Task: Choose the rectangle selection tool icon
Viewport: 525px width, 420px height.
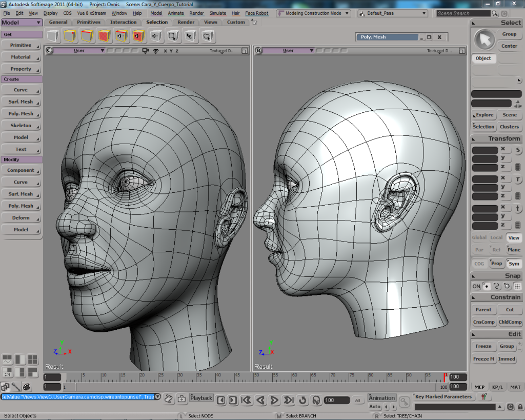Action: tap(173, 36)
